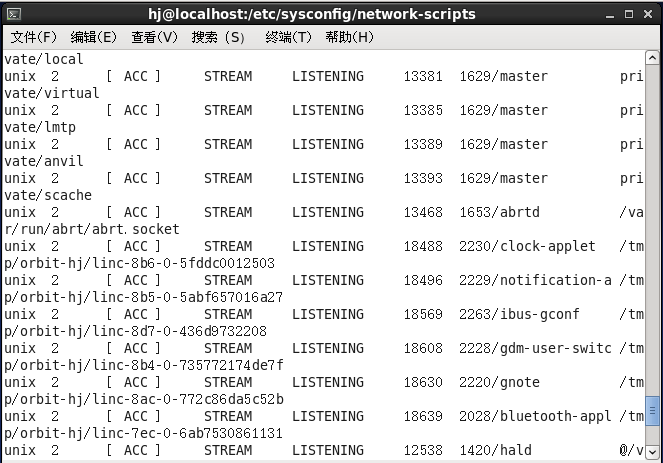Screen dimensions: 663x463
Task: Open the 搜索(S) menu
Action: click(218, 37)
